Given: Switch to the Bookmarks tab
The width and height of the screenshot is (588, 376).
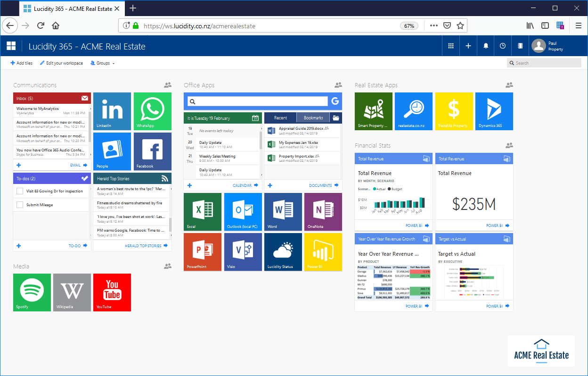Looking at the screenshot, I should coord(313,118).
